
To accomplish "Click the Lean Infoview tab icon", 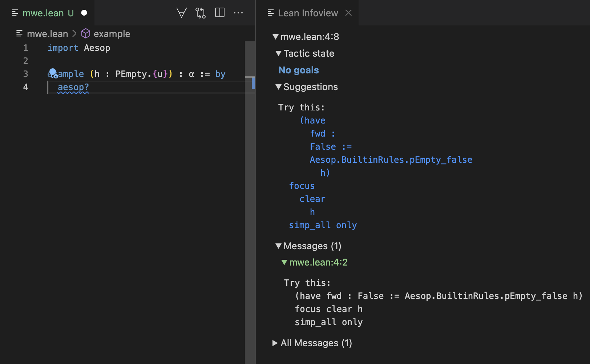I will point(271,13).
